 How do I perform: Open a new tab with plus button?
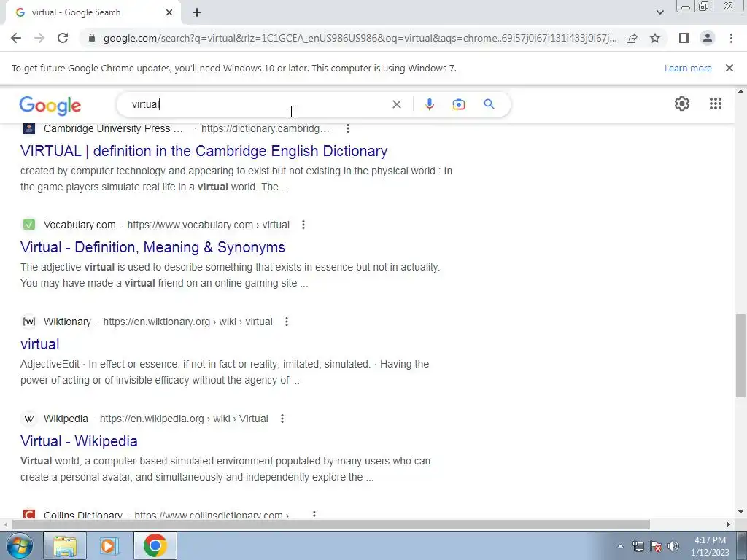[197, 12]
